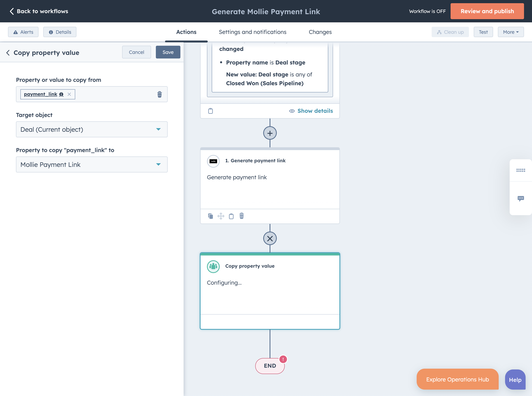532x396 pixels.
Task: Open Settings and notifications tab
Action: [253, 32]
